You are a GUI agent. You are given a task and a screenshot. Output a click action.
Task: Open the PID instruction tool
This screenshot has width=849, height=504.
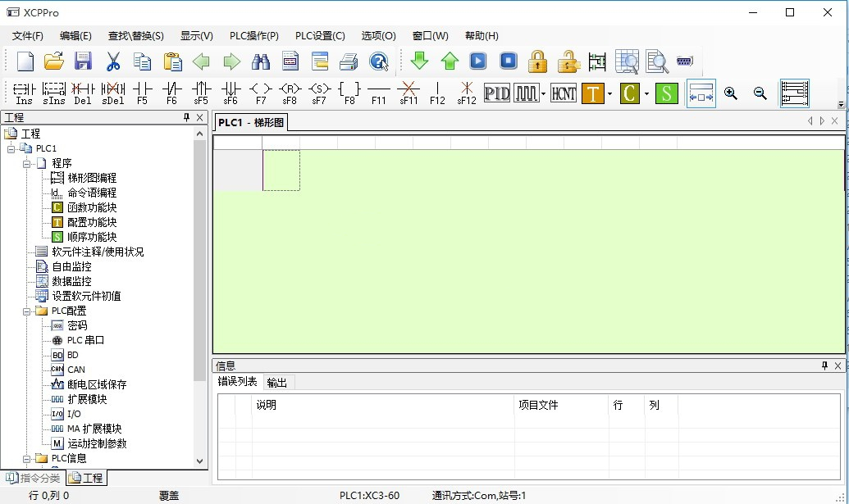pos(497,93)
